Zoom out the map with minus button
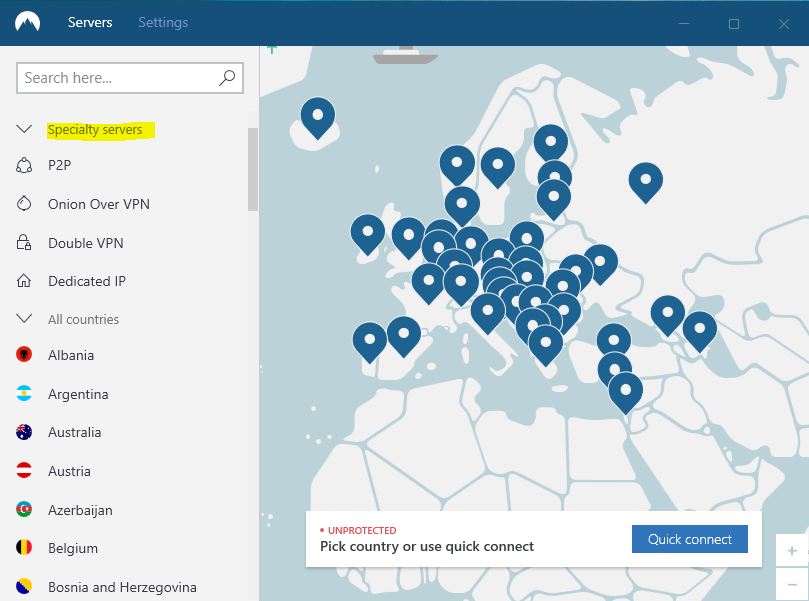The height and width of the screenshot is (601, 809). (792, 584)
